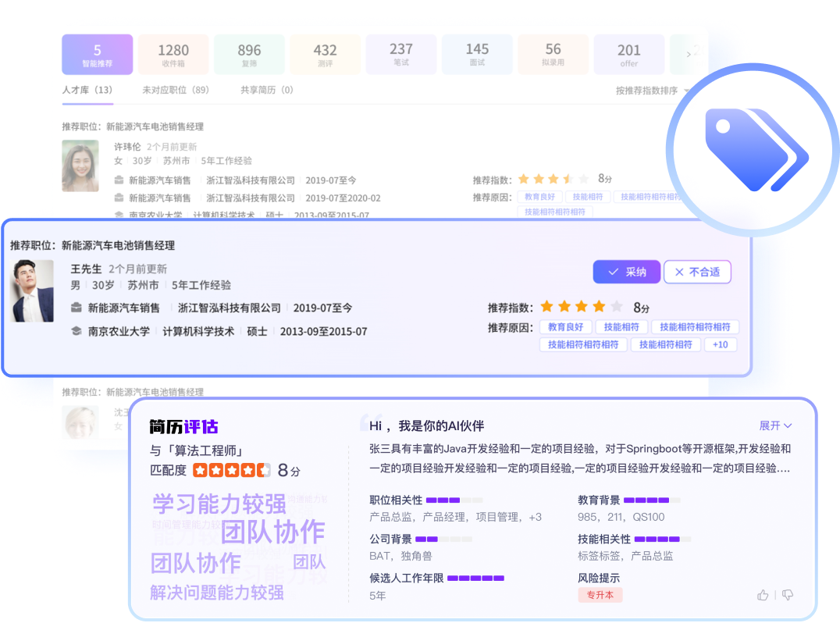Expand the +10 more reasons tag
The image size is (840, 623).
tap(721, 344)
